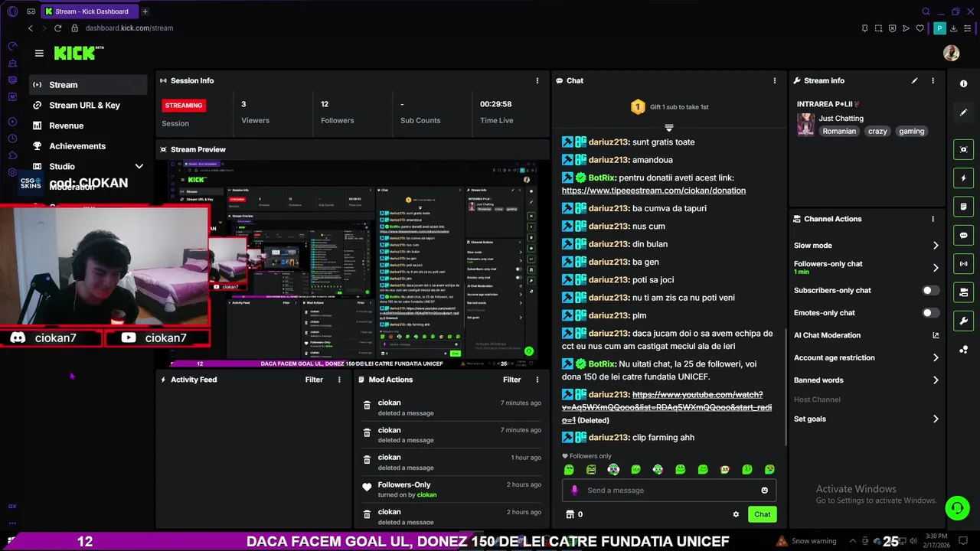980x551 pixels.
Task: Toggle Subscribers-only chat switch
Action: 930,291
